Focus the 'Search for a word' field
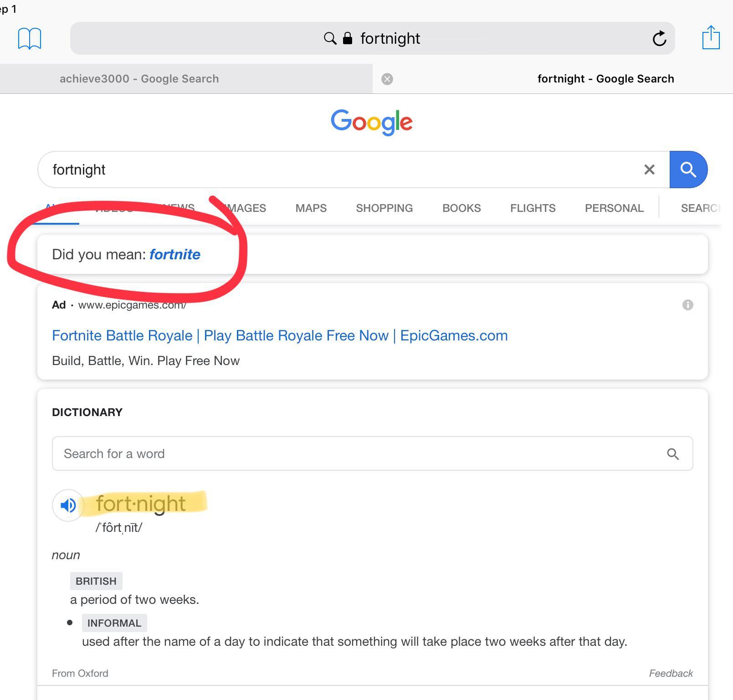733x700 pixels. (355, 454)
